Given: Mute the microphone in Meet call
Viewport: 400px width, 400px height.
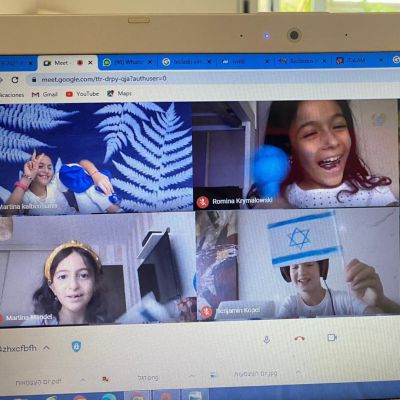Looking at the screenshot, I should [266, 340].
